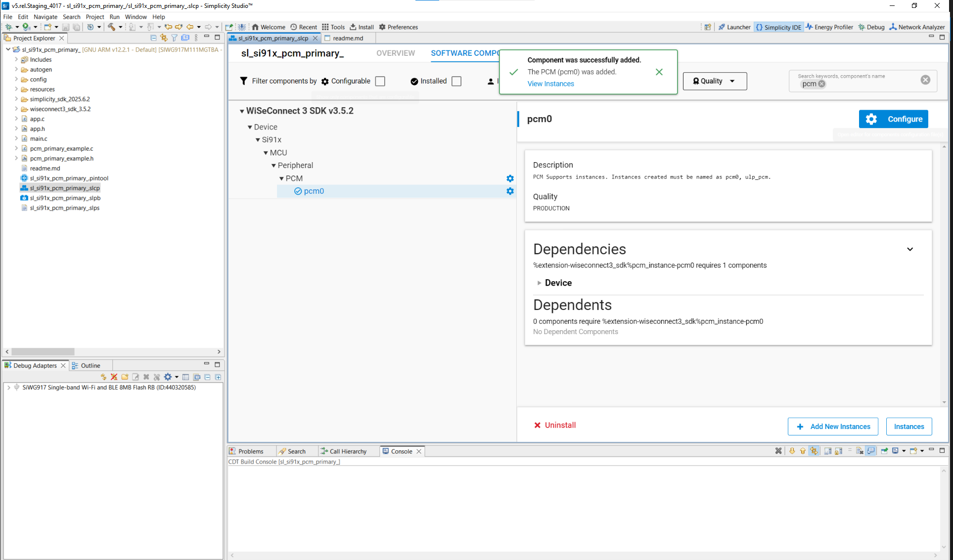Open the pcm0 component's gear settings icon
Image resolution: width=953 pixels, height=560 pixels.
click(510, 191)
